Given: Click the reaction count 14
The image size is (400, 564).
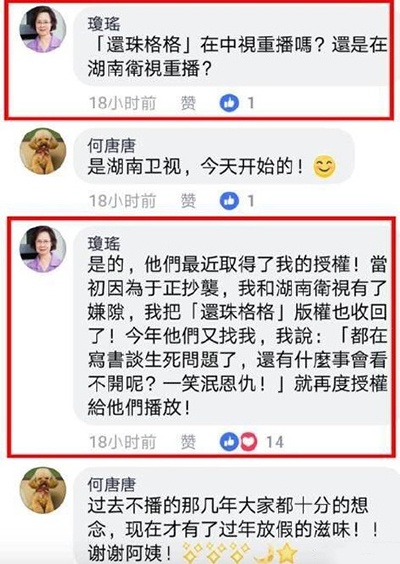Looking at the screenshot, I should pyautogui.click(x=275, y=442).
